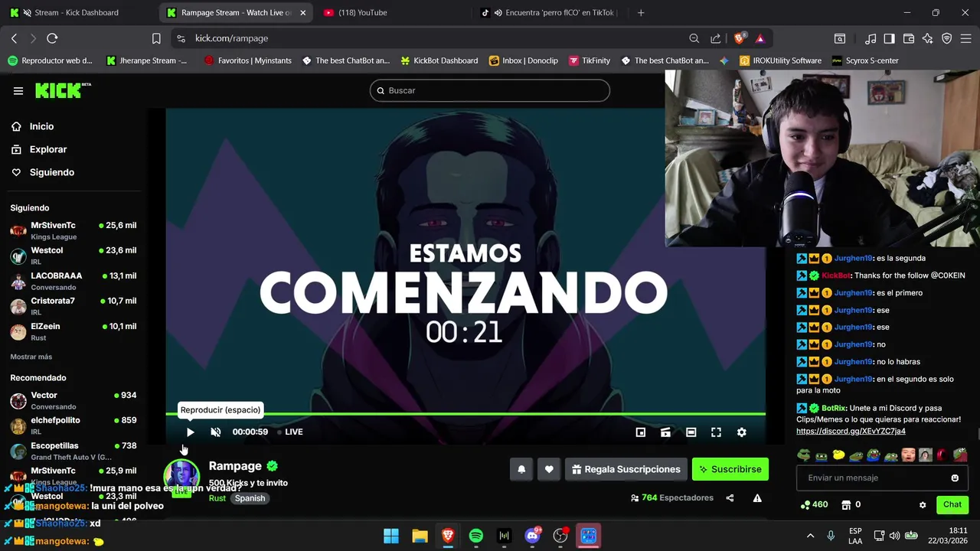The width and height of the screenshot is (980, 551).
Task: Click the Rust category link
Action: (x=217, y=498)
